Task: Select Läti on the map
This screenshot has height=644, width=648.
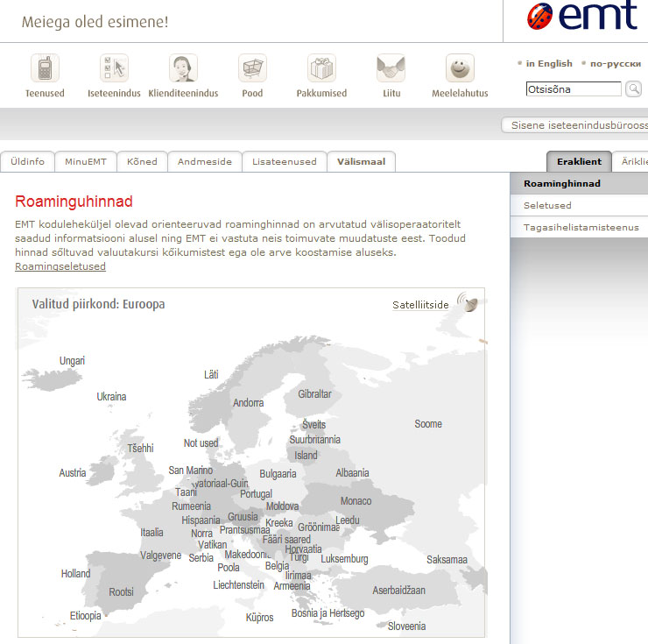Action: (x=211, y=375)
